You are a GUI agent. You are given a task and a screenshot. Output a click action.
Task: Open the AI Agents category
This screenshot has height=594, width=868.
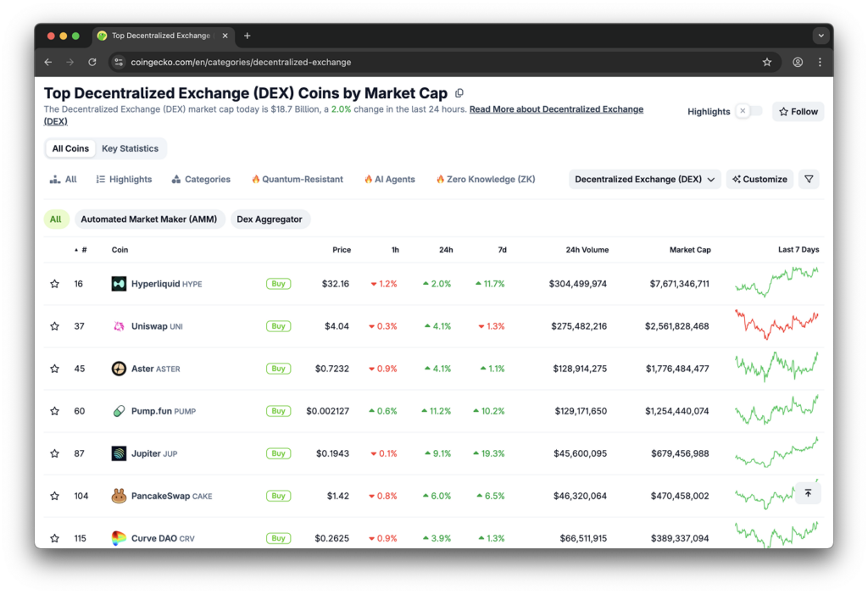(390, 180)
